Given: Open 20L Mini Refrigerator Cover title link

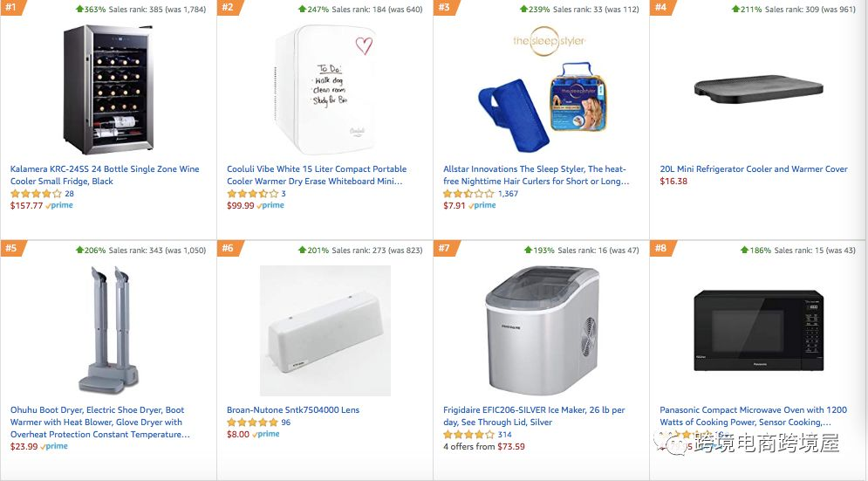Looking at the screenshot, I should (754, 169).
